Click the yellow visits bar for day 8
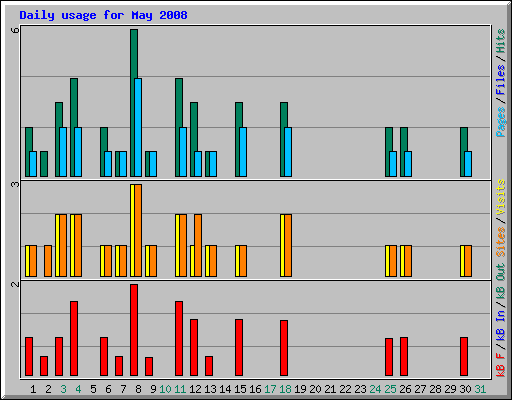512x400 pixels. click(132, 230)
